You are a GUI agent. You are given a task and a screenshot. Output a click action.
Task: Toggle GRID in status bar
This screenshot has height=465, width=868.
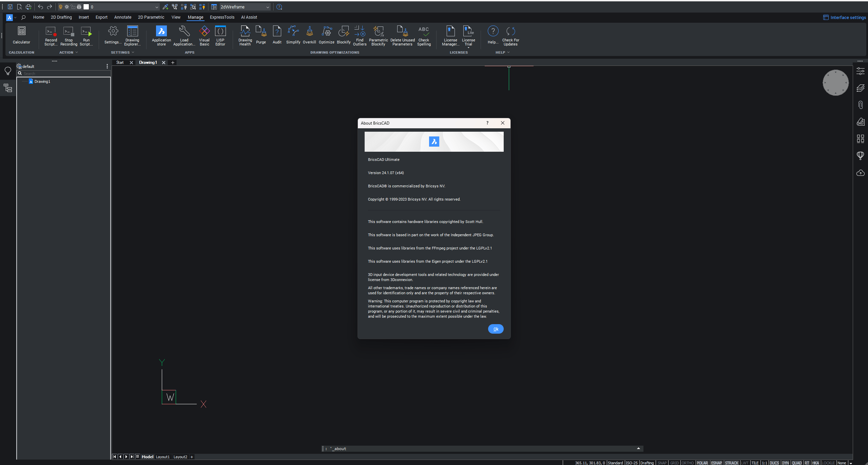pos(674,463)
